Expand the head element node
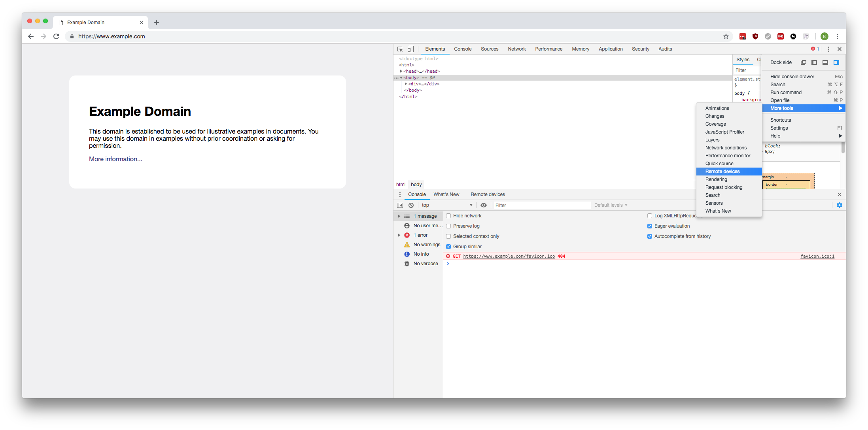Image resolution: width=868 pixels, height=430 pixels. tap(401, 71)
